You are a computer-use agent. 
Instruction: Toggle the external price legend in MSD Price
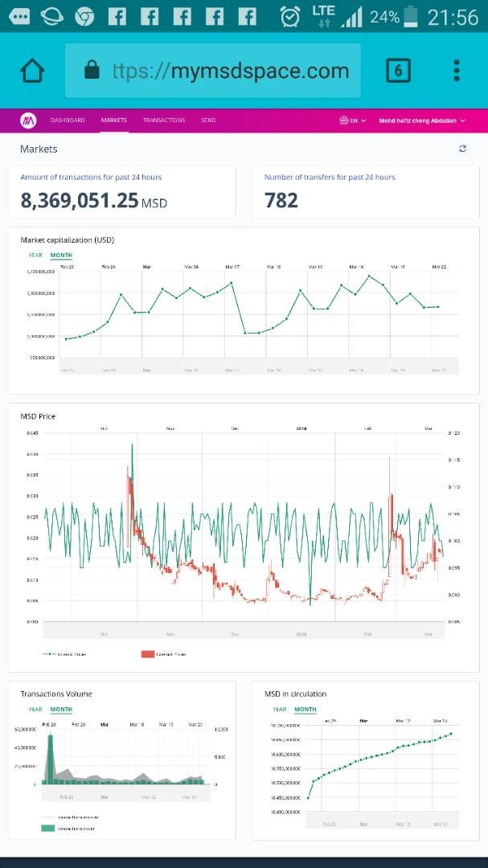click(148, 654)
